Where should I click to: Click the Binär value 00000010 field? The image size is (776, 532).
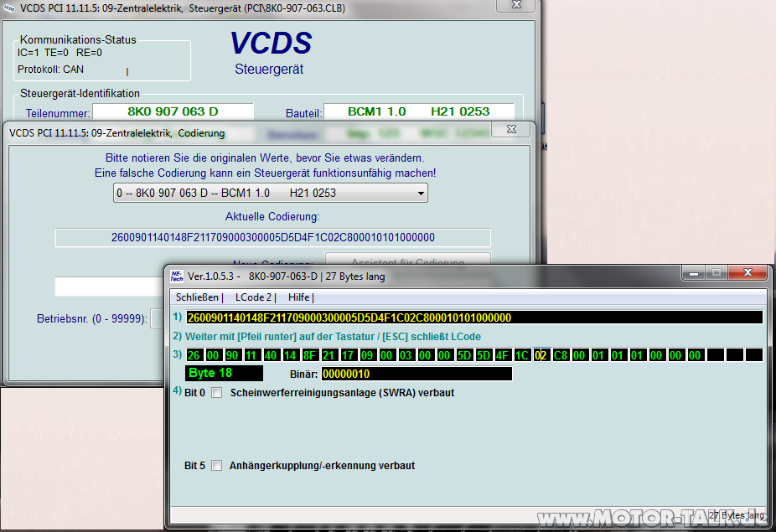416,374
